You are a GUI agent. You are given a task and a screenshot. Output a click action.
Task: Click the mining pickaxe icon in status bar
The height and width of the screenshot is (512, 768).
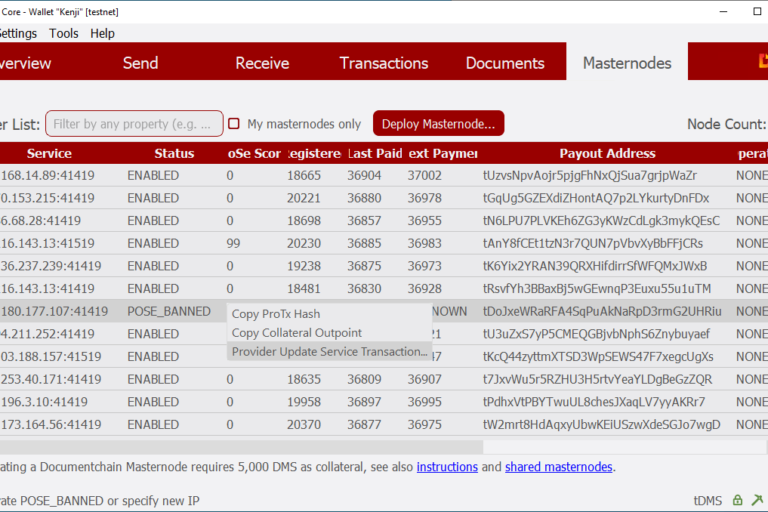[757, 499]
